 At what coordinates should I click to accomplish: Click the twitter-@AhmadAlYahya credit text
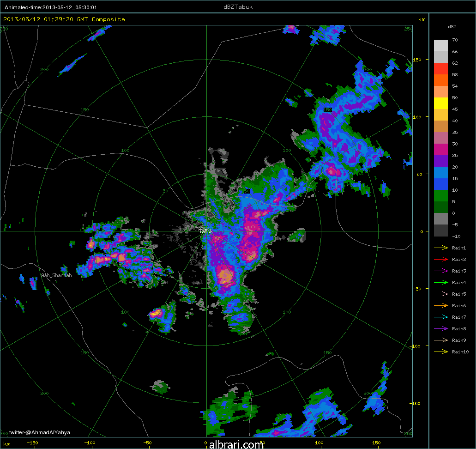(40, 432)
